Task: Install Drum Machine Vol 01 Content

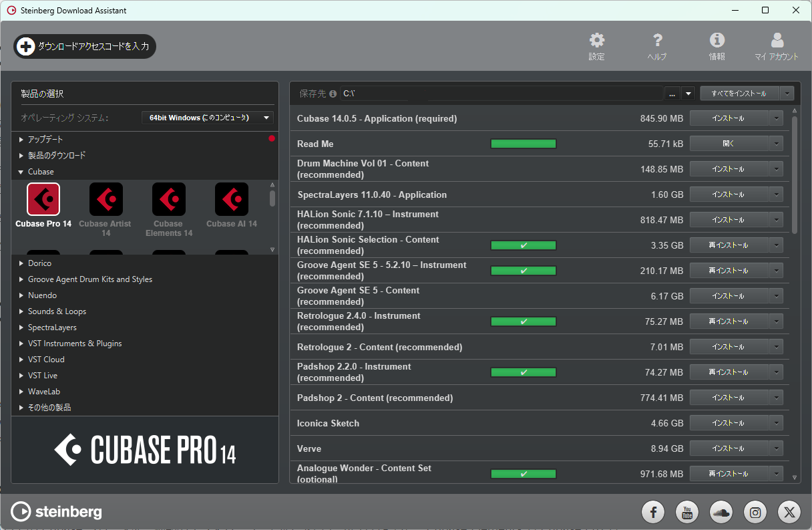Action: point(729,169)
